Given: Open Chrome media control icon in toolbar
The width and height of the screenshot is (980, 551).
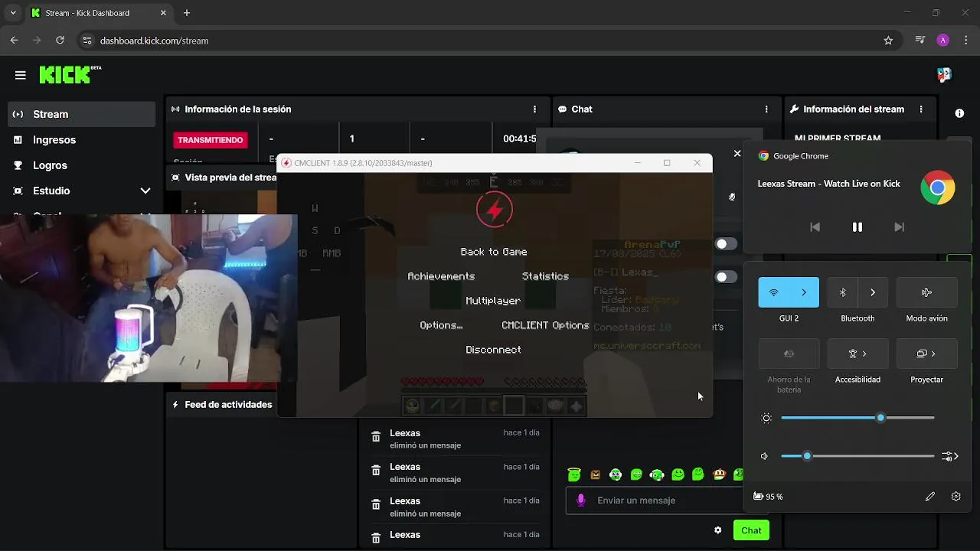Looking at the screenshot, I should (920, 41).
